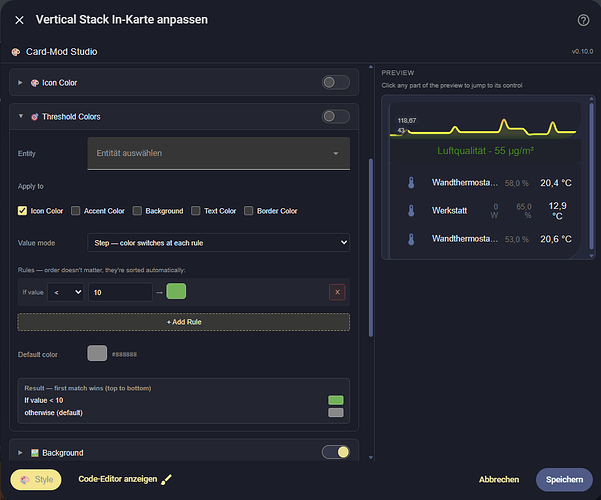Click the Background section picture icon
The image size is (601, 500).
35,453
